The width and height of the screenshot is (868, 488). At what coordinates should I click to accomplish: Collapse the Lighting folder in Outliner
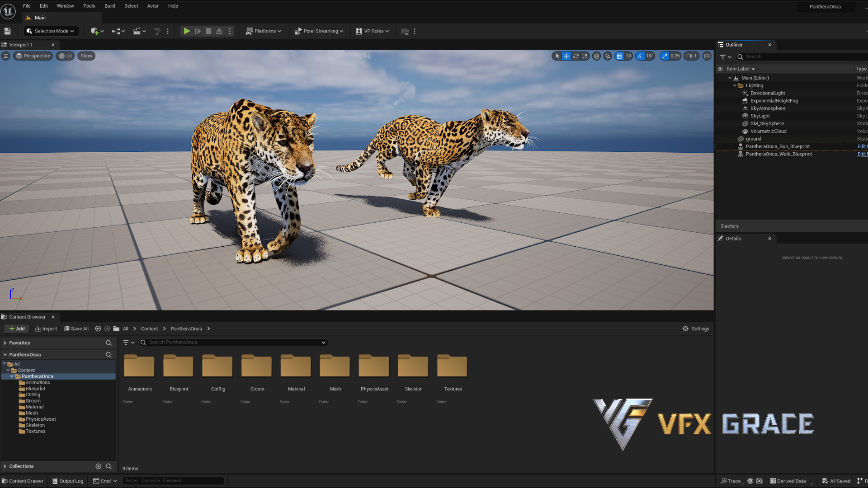734,85
